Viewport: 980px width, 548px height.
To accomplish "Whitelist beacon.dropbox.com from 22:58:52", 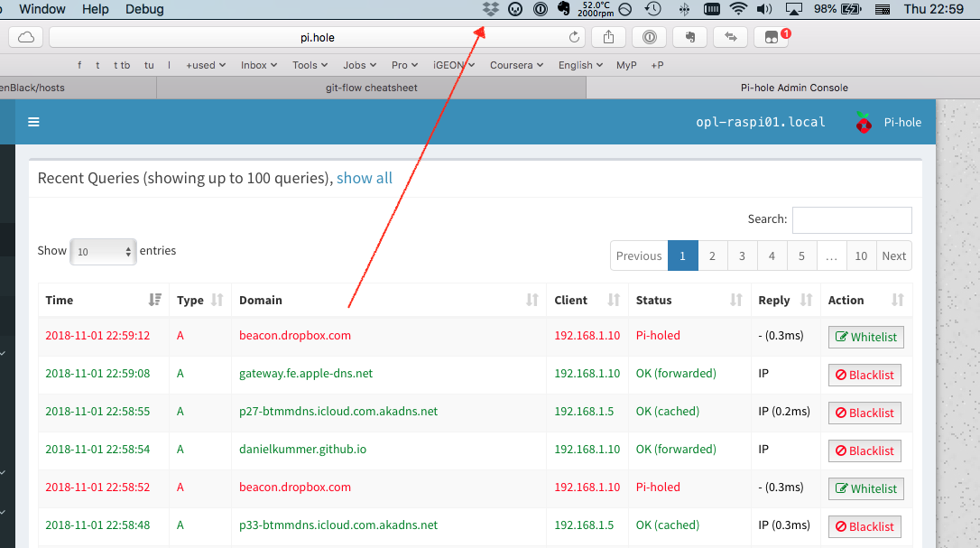I will 865,489.
